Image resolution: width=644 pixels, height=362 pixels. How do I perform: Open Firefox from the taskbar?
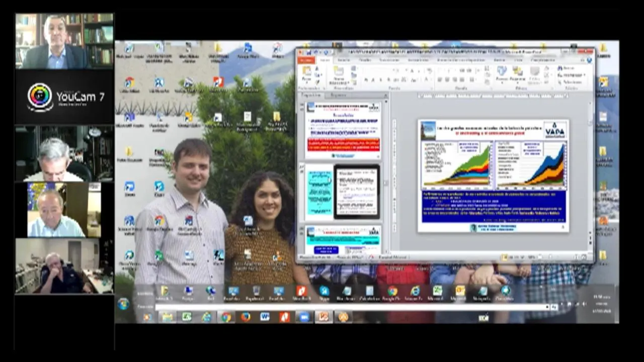[x=246, y=317]
